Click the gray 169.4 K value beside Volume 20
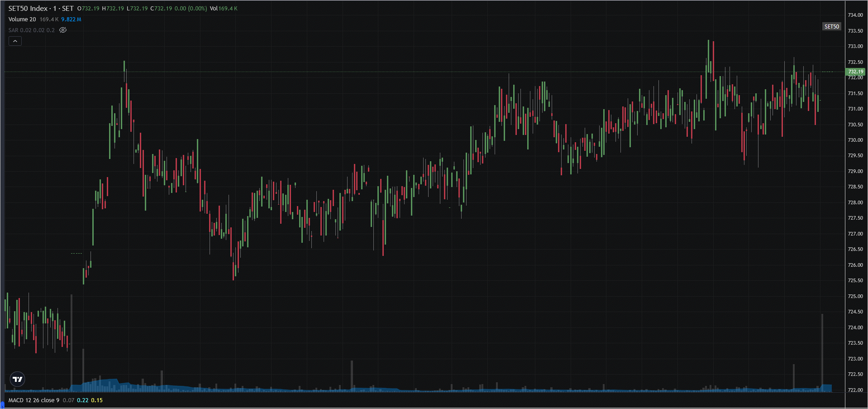Image resolution: width=868 pixels, height=409 pixels. point(49,19)
